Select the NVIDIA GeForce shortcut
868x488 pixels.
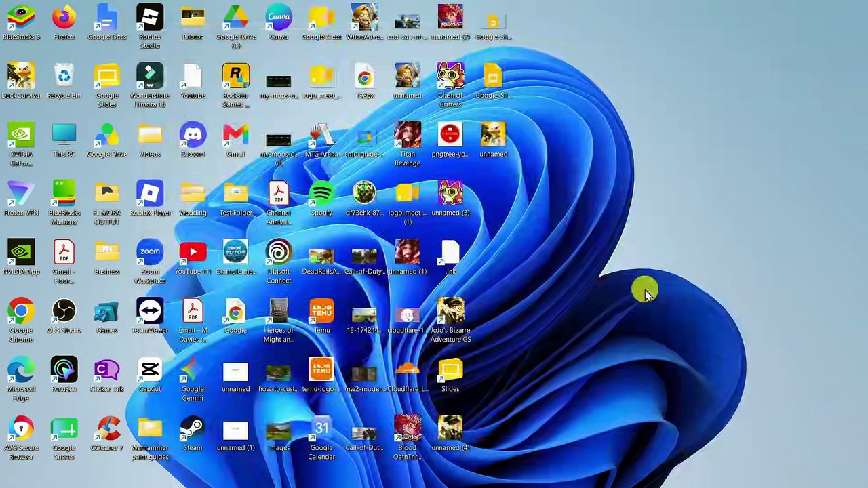click(21, 134)
